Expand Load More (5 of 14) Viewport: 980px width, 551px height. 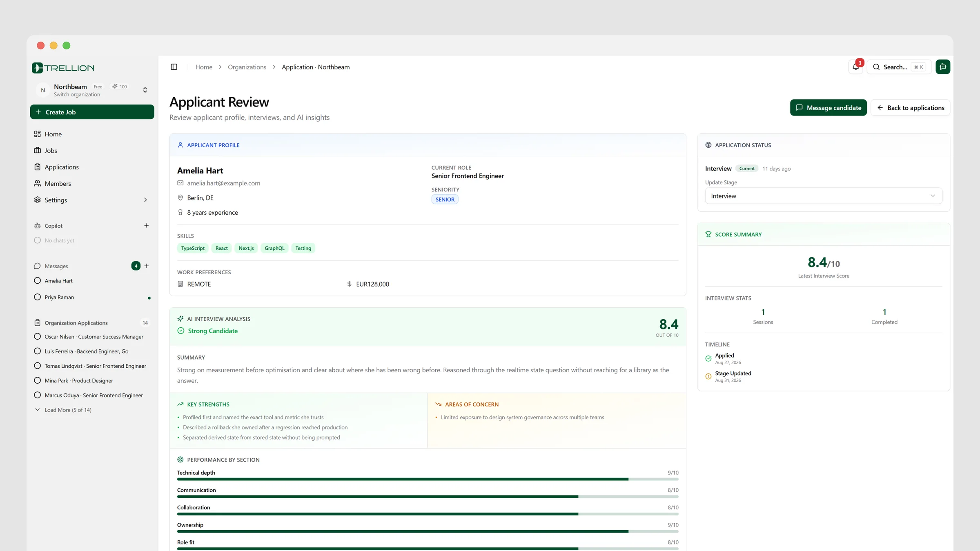click(x=63, y=410)
